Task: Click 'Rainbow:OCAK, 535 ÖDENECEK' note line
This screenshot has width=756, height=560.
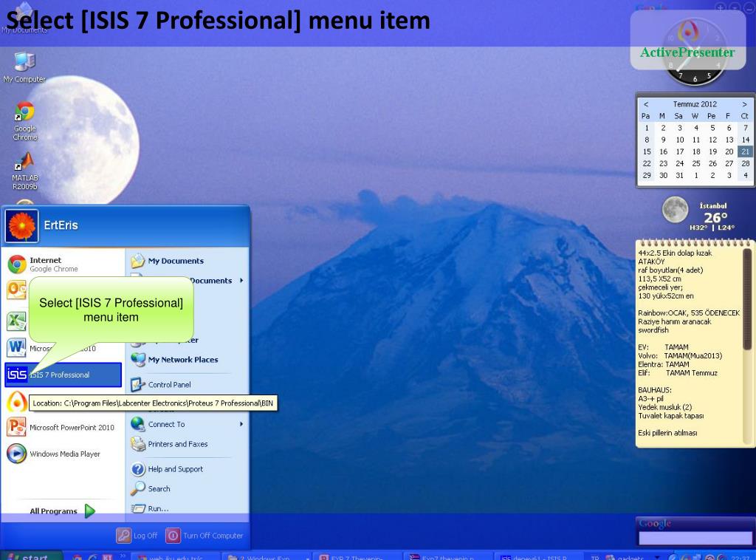Action: (x=689, y=313)
